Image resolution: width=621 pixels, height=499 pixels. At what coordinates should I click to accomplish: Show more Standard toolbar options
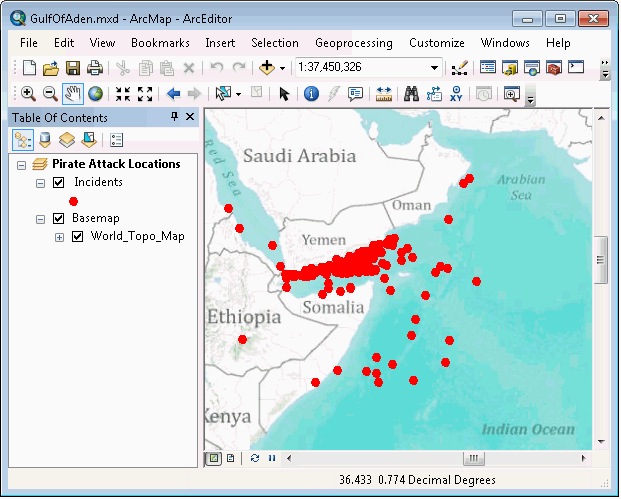[605, 68]
